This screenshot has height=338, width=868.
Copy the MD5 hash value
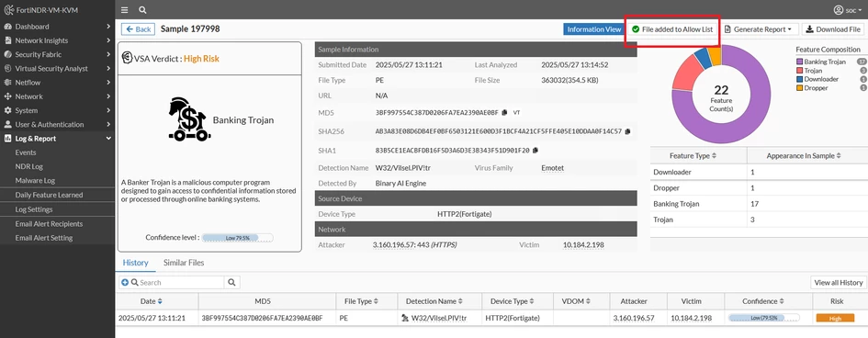tap(504, 113)
